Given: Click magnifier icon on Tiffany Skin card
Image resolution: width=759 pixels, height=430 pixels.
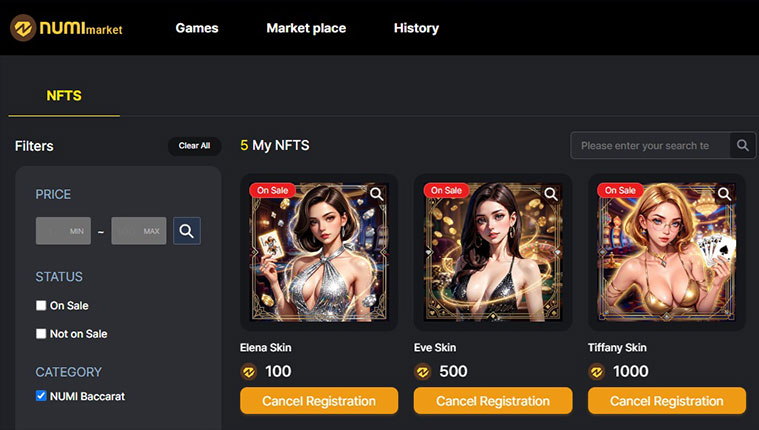Looking at the screenshot, I should point(725,194).
